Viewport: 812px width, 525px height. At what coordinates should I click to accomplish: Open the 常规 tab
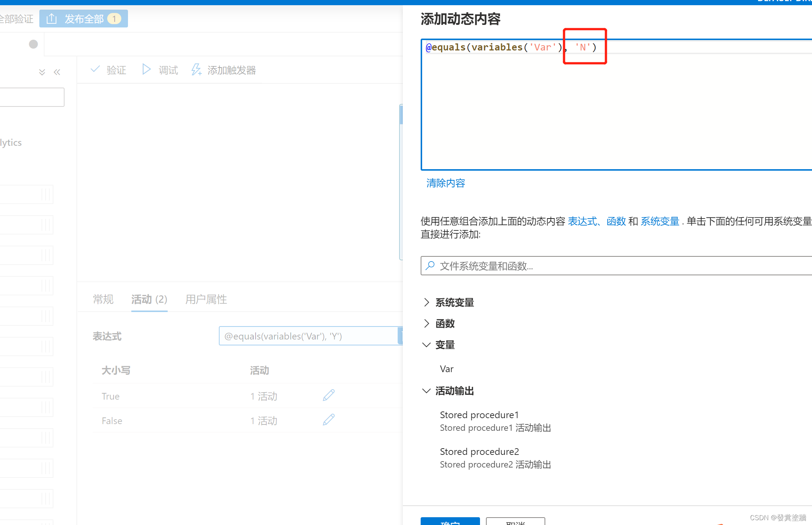tap(103, 299)
